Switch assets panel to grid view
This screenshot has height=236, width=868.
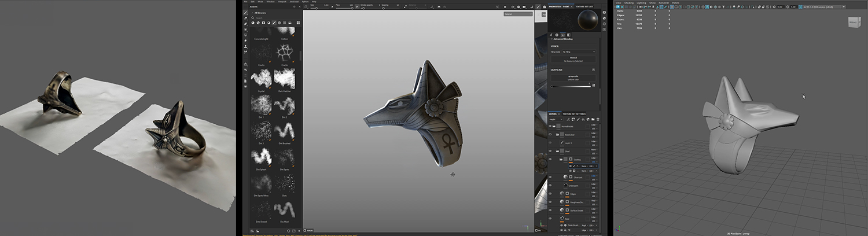coord(298,23)
